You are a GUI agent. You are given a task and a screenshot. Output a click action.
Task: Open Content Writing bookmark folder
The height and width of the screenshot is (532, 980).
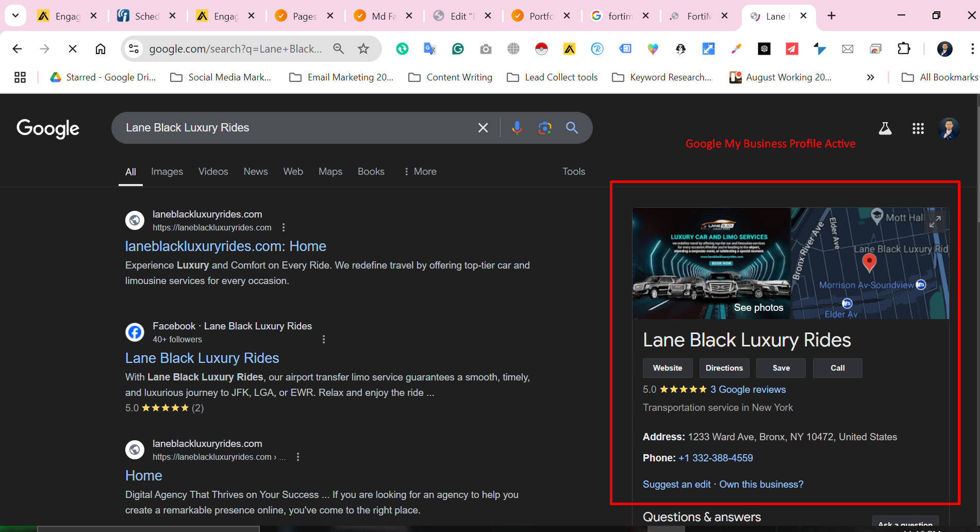(x=451, y=77)
